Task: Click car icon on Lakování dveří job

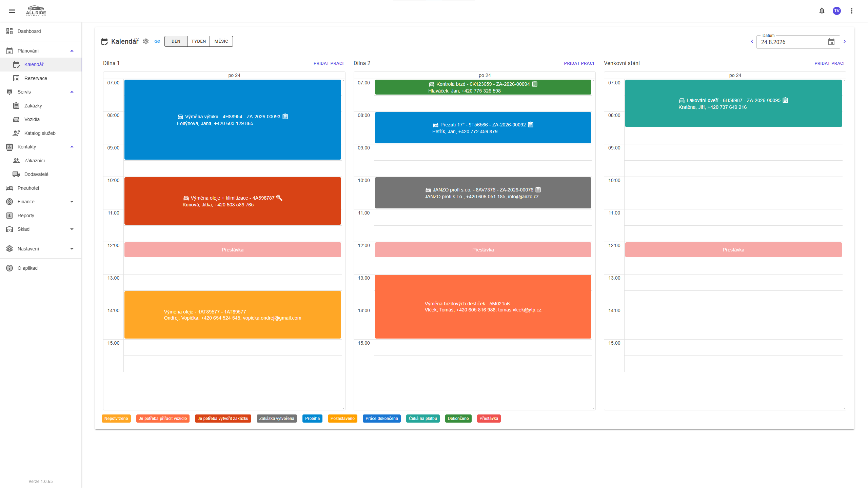Action: pos(682,101)
